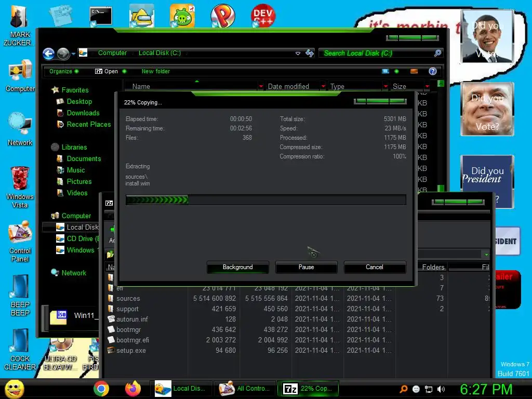This screenshot has width=532, height=399.
Task: Open the view options dropdown in Explorer
Action: click(x=396, y=71)
